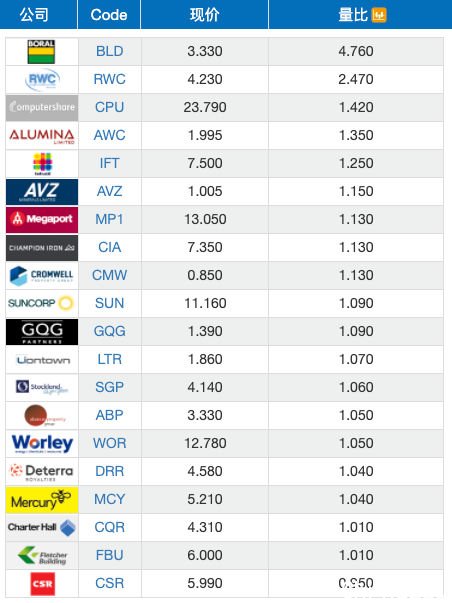Click the red CSR logo
452x603 pixels.
coord(43,584)
